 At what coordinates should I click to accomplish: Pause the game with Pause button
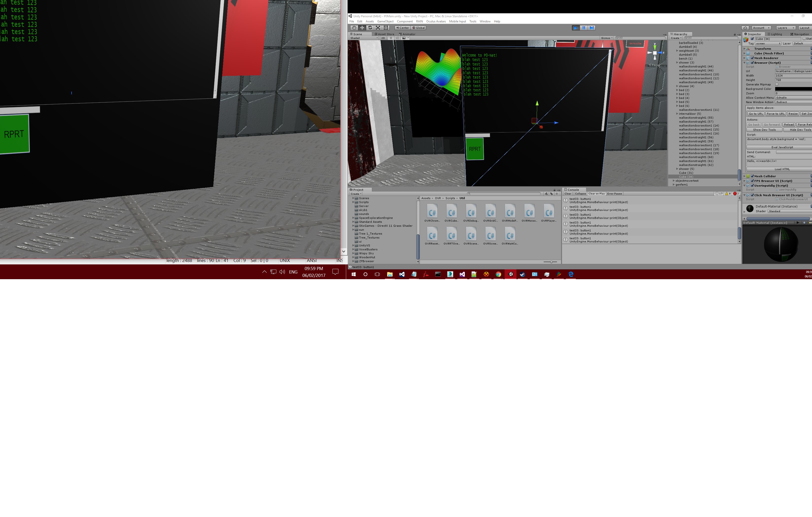[x=584, y=28]
